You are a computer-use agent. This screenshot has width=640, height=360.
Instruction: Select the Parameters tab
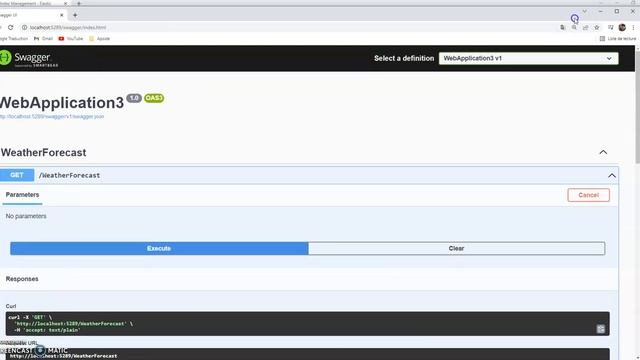point(22,195)
